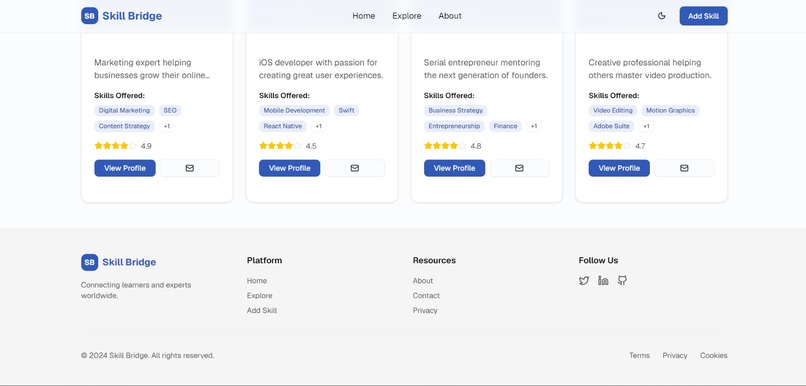The height and width of the screenshot is (386, 806).
Task: Click the Resources footer heading
Action: pyautogui.click(x=434, y=261)
